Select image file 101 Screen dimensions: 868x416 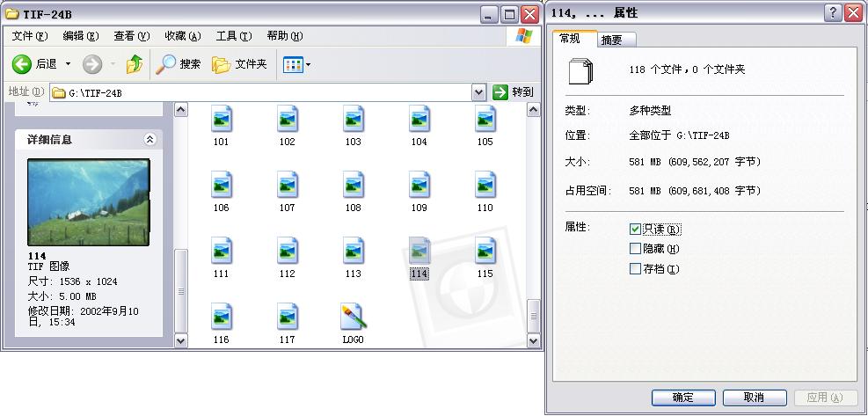(221, 125)
